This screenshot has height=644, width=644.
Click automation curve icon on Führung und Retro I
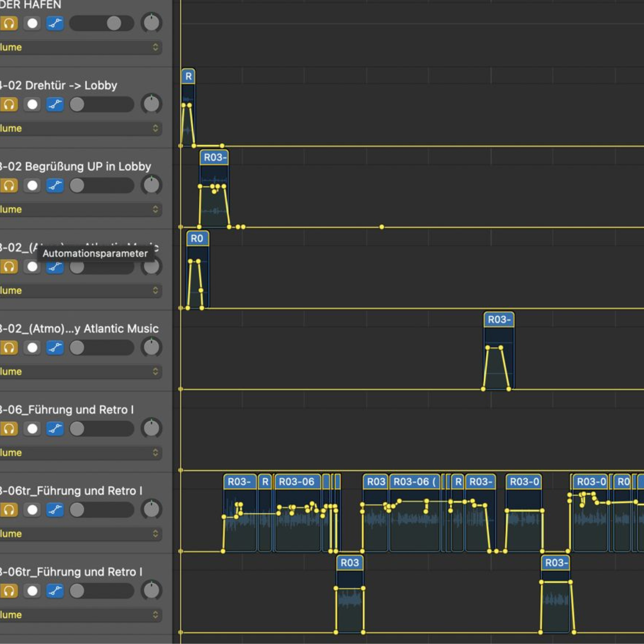click(55, 429)
